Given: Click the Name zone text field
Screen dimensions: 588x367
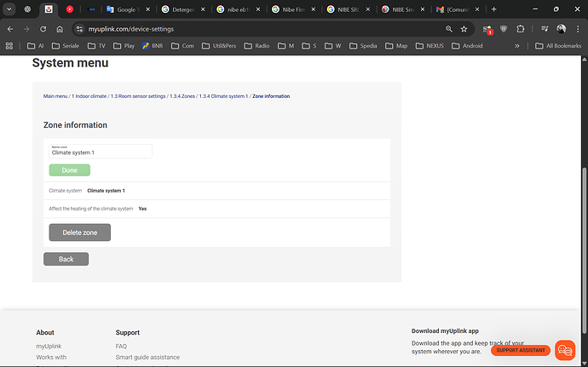Looking at the screenshot, I should click(101, 152).
